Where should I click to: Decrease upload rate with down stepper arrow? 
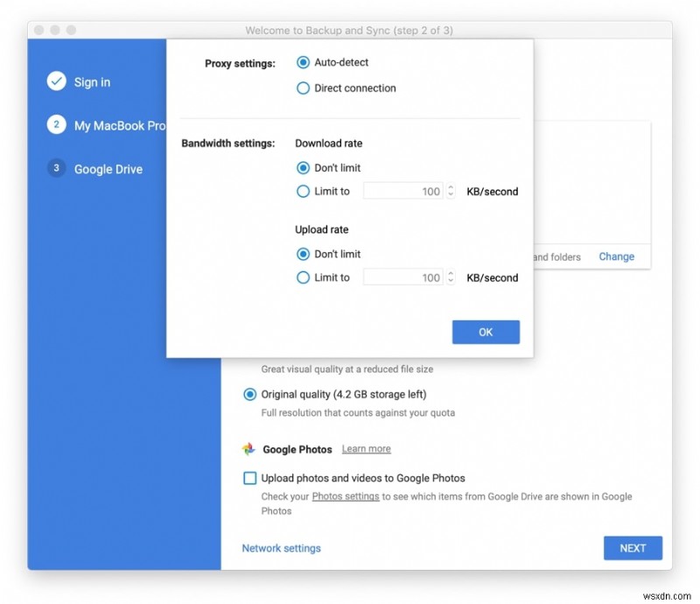[451, 282]
